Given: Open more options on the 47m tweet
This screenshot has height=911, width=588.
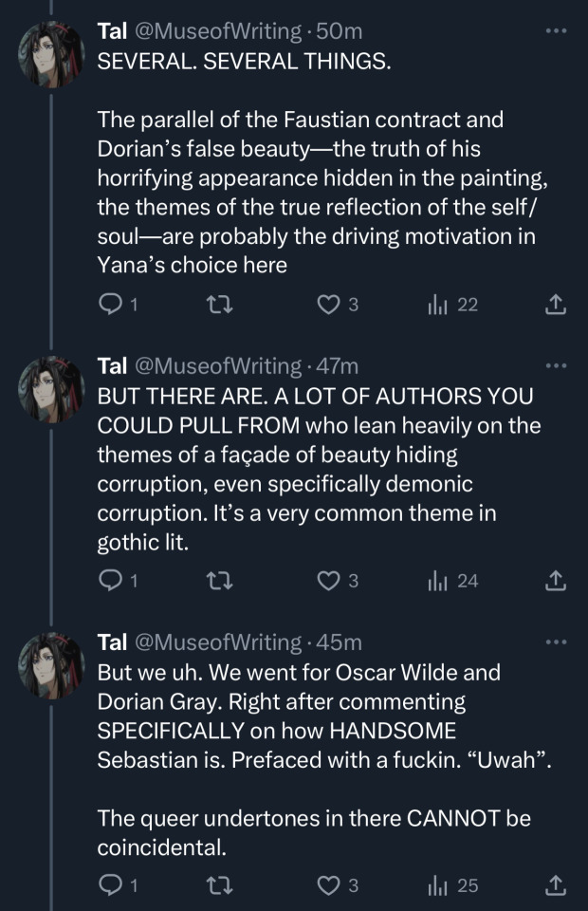Looking at the screenshot, I should coord(556,365).
